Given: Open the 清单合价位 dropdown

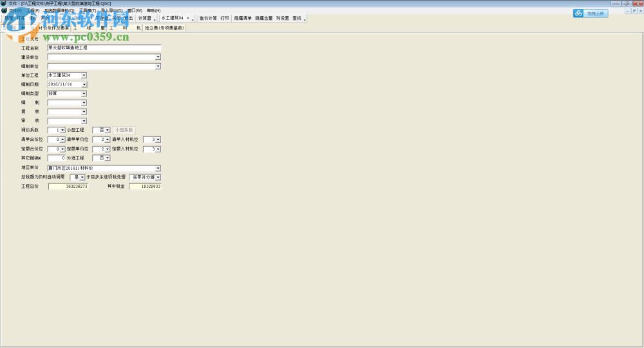Looking at the screenshot, I should point(62,140).
